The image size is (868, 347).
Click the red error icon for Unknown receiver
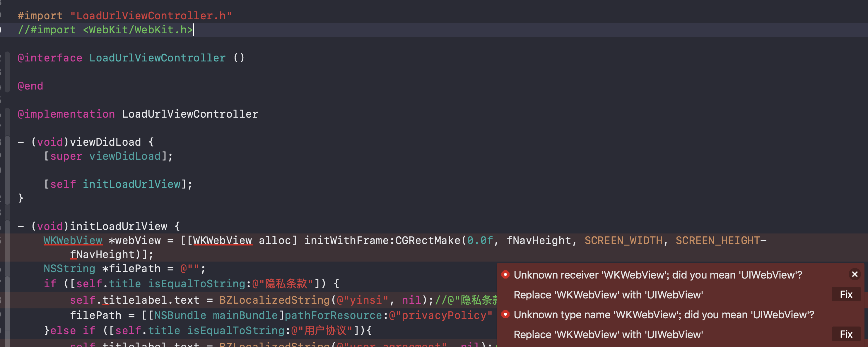coord(505,275)
